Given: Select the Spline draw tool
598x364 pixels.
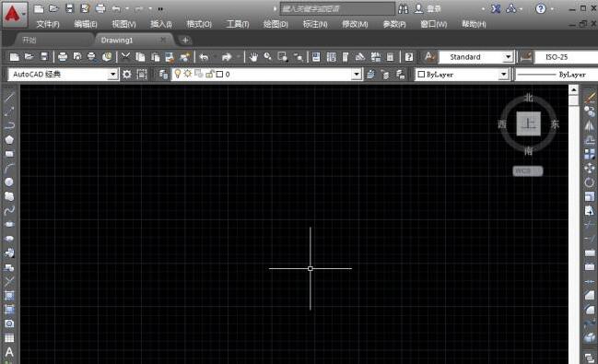Looking at the screenshot, I should [x=9, y=210].
